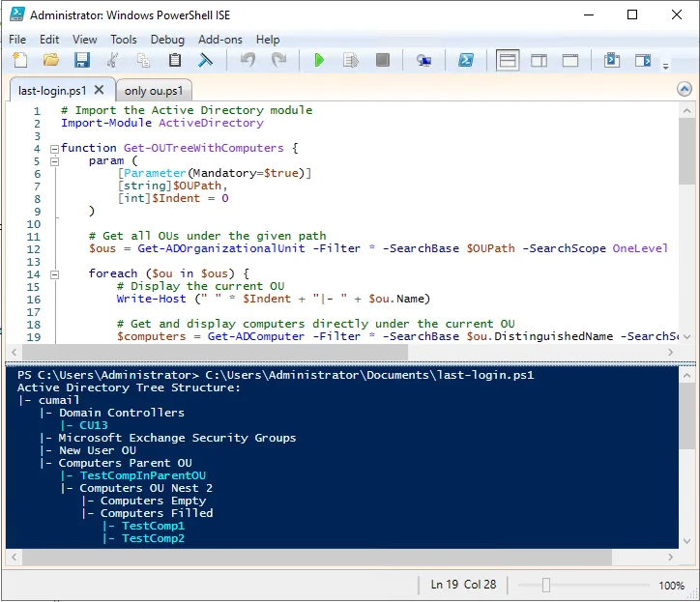Viewport: 700px width, 602px height.
Task: Open the File menu
Action: click(17, 40)
